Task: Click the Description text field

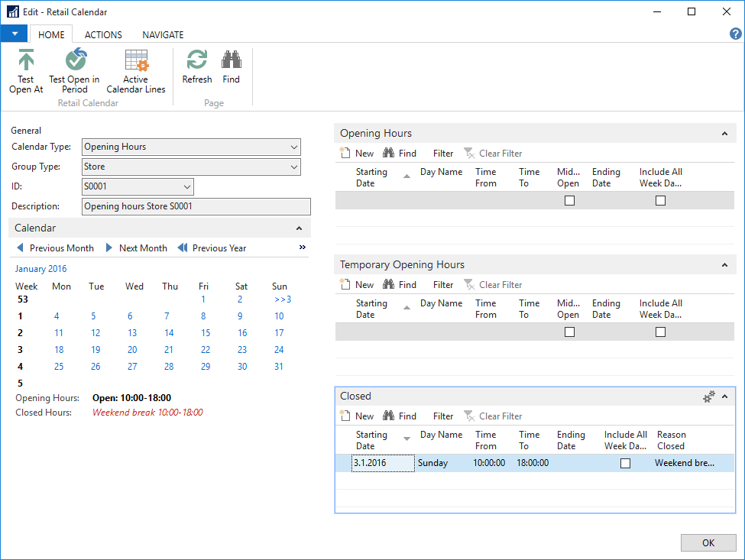Action: pyautogui.click(x=196, y=207)
